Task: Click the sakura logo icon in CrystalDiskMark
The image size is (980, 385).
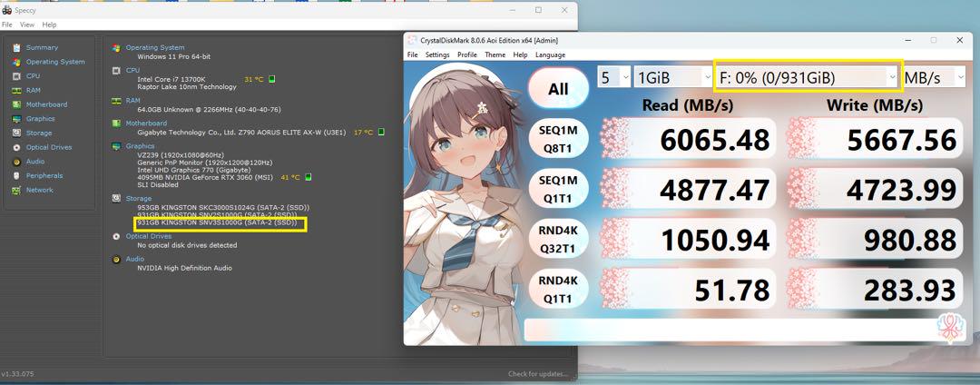Action: (949, 328)
